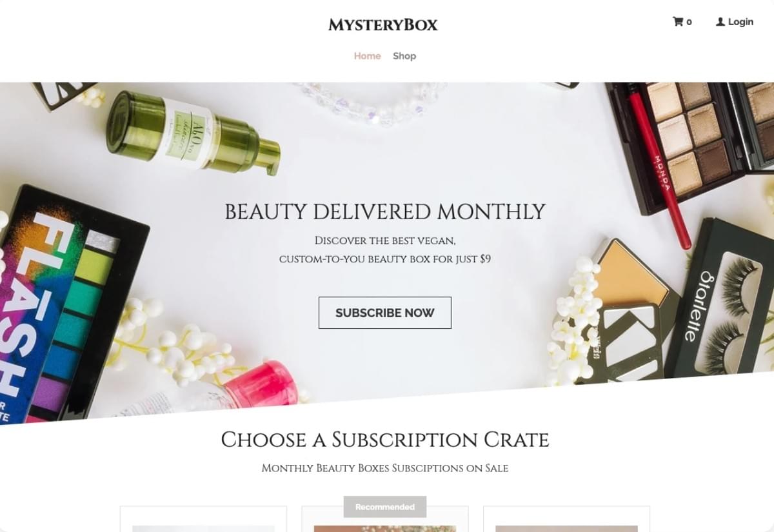774x532 pixels.
Task: Click the SUBSCRIBE NOW button
Action: click(385, 313)
